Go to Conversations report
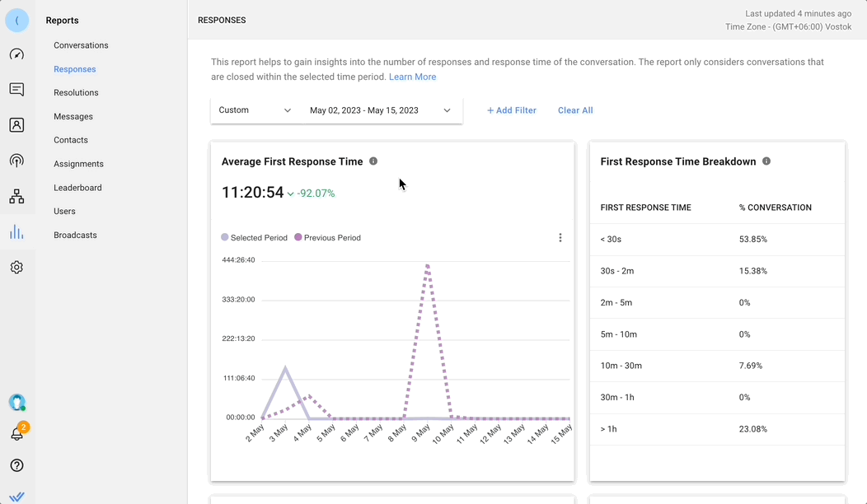This screenshot has height=504, width=867. click(x=81, y=45)
